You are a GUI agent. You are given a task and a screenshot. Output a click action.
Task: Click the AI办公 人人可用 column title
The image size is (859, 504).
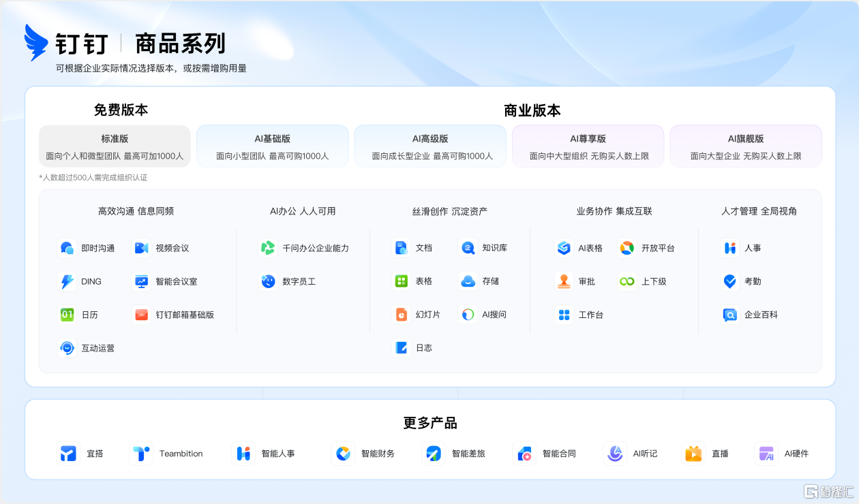tap(303, 211)
